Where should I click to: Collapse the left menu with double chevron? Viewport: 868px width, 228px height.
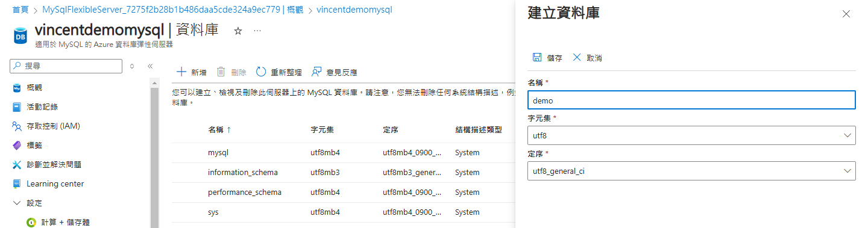click(150, 66)
